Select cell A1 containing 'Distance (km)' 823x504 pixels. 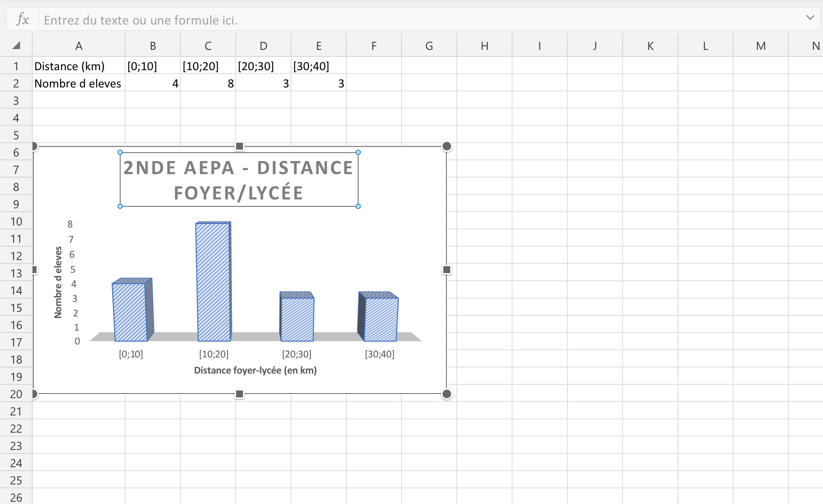tap(78, 66)
